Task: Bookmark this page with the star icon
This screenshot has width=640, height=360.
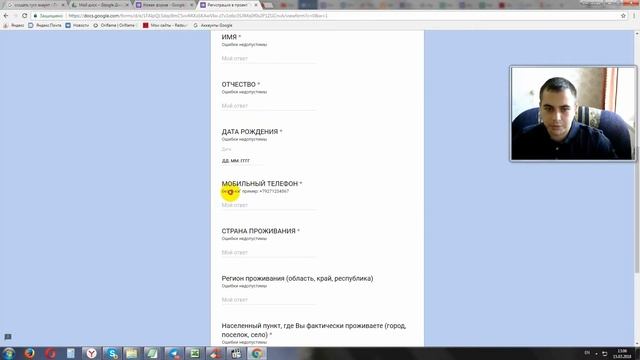Action: pos(623,16)
